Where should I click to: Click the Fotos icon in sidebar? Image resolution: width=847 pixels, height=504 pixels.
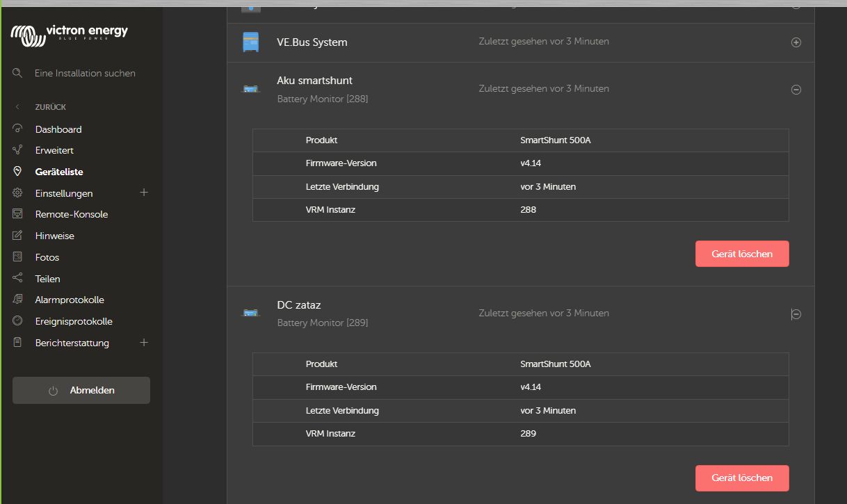click(18, 257)
